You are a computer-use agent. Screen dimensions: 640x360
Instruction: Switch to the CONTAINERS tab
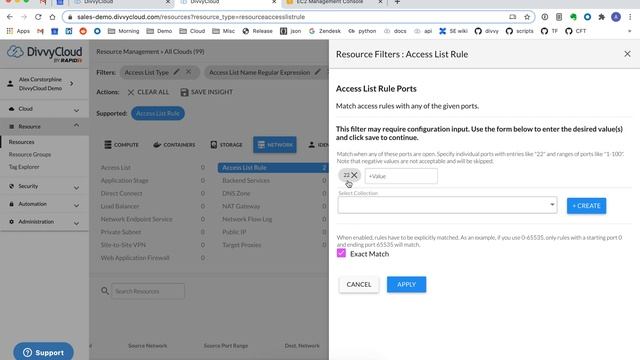click(x=174, y=145)
